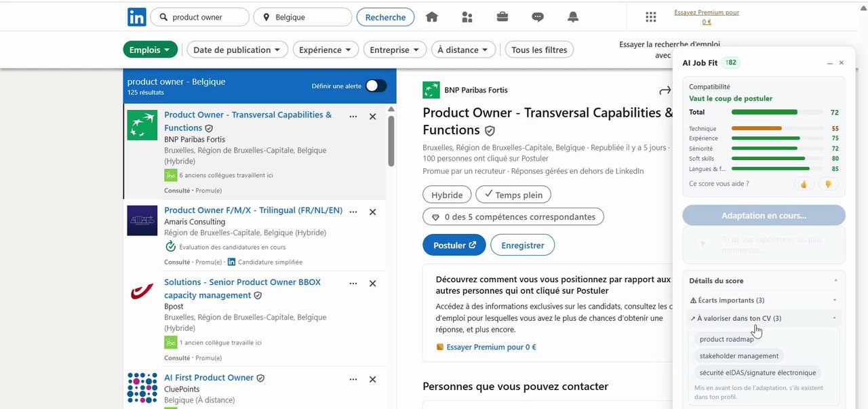
Task: Toggle the 'Définir une alerte' switch
Action: (376, 85)
